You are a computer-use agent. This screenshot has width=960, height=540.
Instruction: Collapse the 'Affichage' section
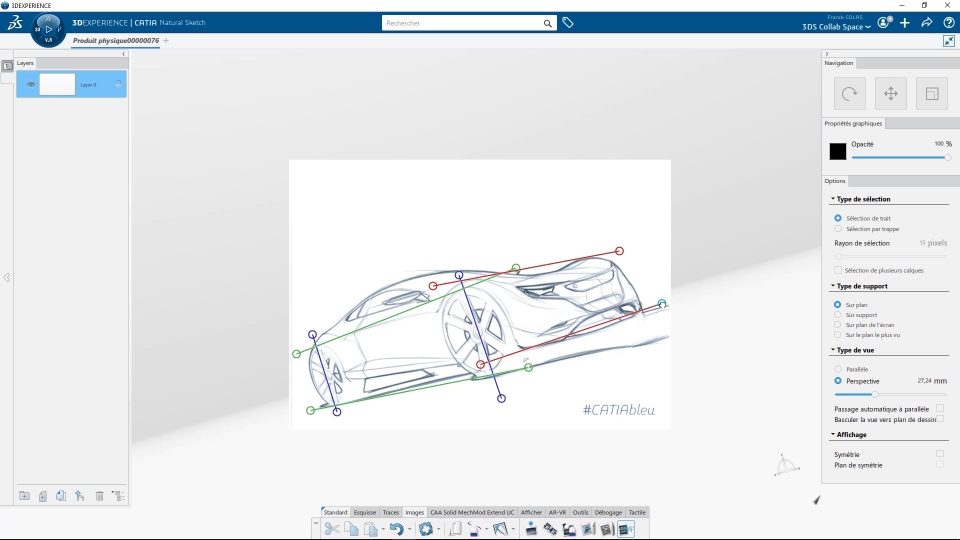833,434
